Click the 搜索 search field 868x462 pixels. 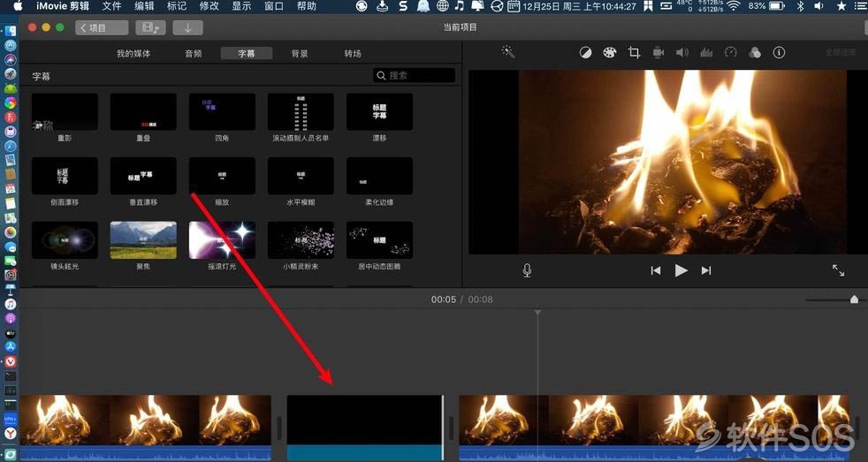414,75
